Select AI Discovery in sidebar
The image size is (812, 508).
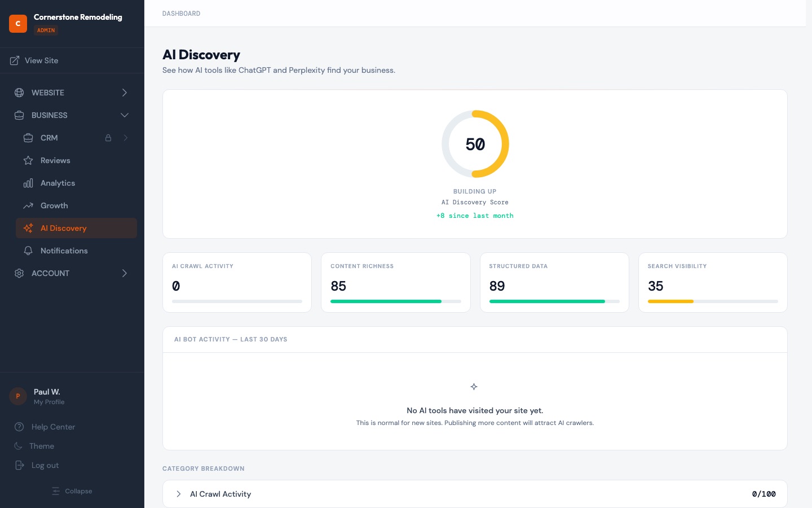pyautogui.click(x=76, y=228)
